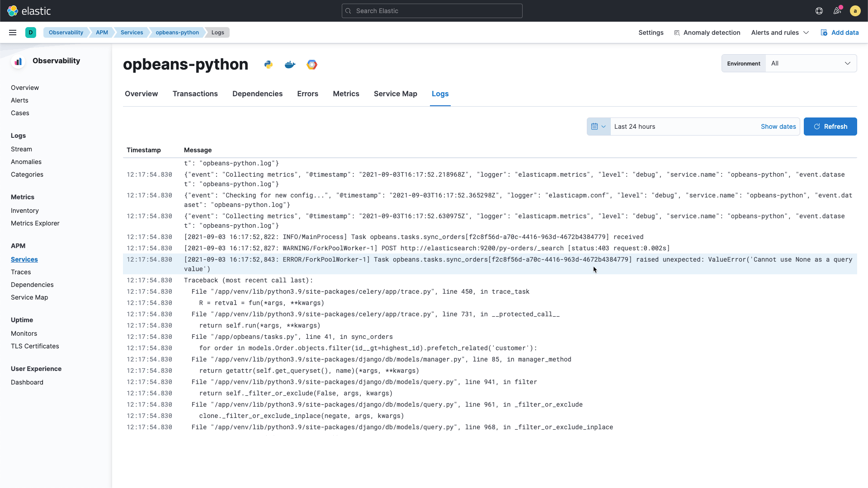
Task: Select the trace.py line 450 trace_task entry
Action: pos(490,291)
